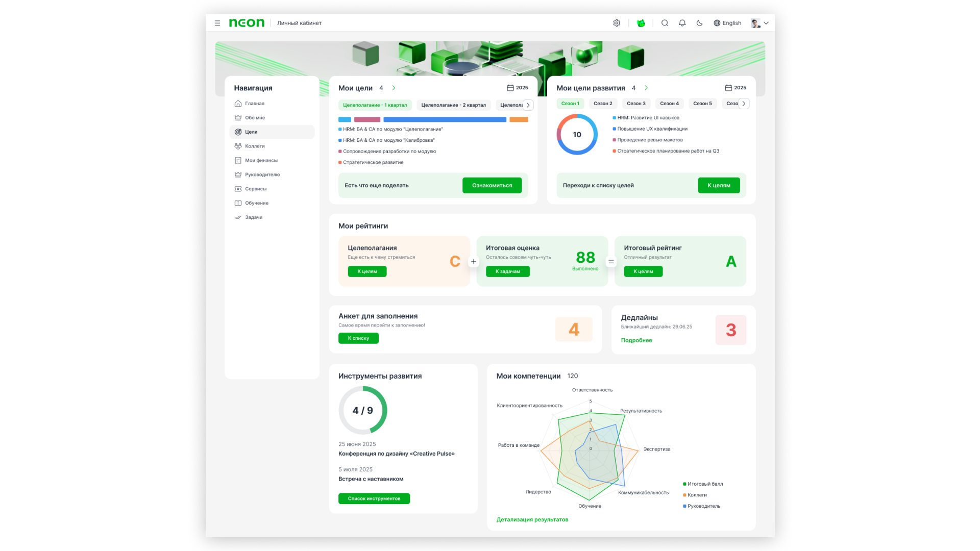Click the search magnifier icon
Screen dimensions: 980x551
pos(665,23)
